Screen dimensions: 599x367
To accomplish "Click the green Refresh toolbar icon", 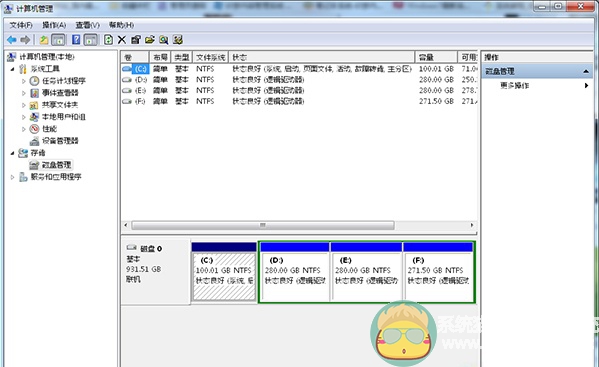I will (x=108, y=40).
